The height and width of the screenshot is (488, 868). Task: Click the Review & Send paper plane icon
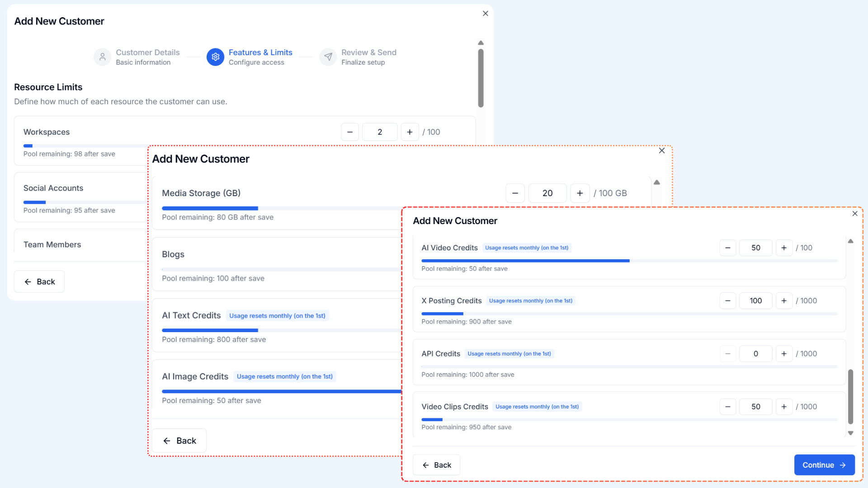coord(328,57)
